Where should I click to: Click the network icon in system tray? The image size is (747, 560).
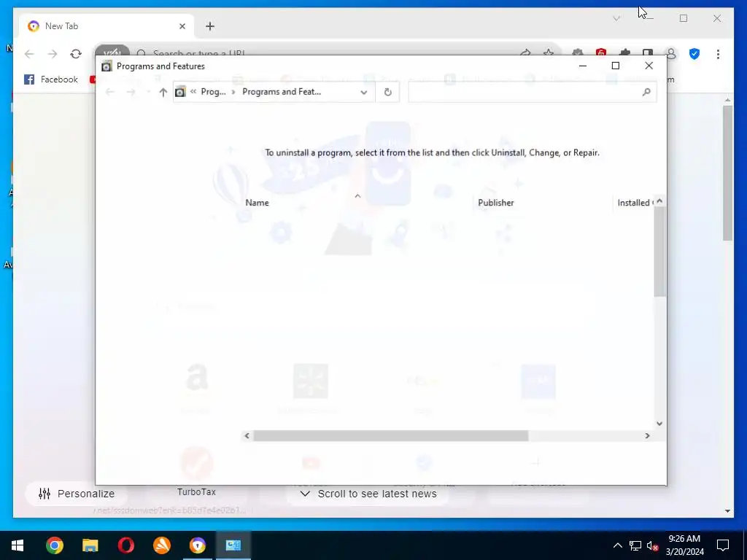(635, 545)
